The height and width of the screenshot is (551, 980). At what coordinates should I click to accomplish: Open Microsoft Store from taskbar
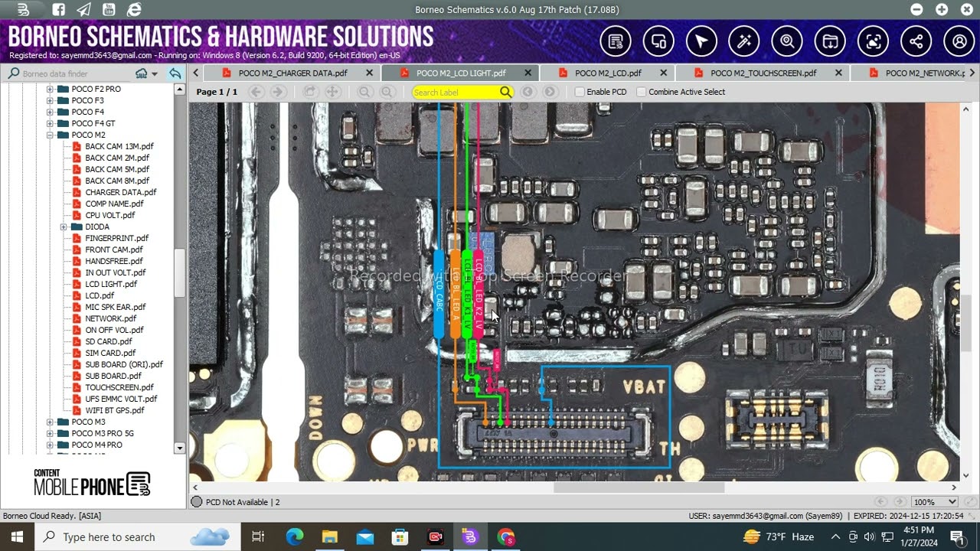click(x=400, y=536)
